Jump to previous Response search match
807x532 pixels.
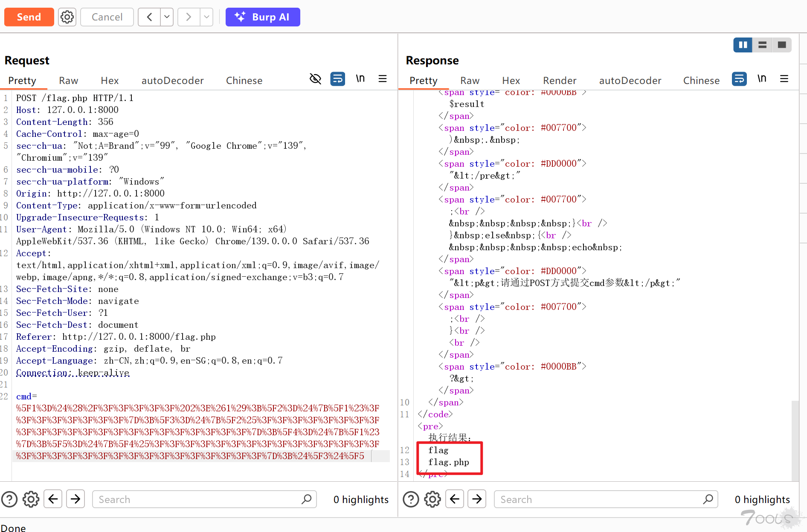point(455,499)
